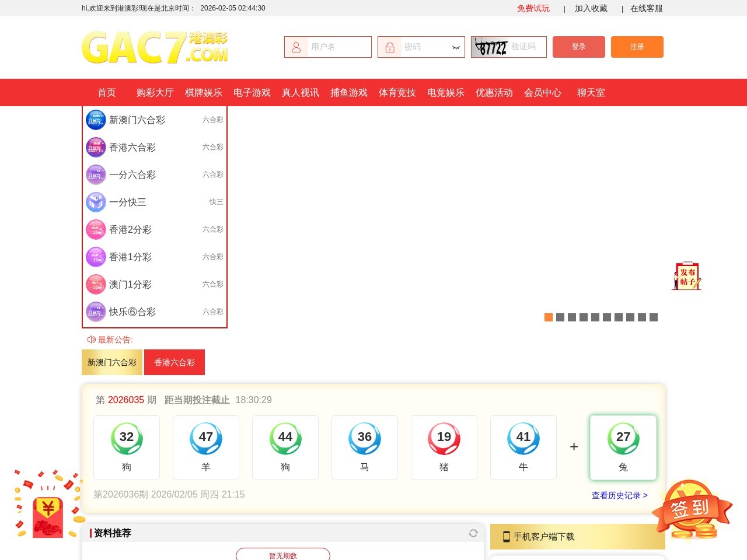Click the 一分快三 dice icon

pyautogui.click(x=96, y=202)
